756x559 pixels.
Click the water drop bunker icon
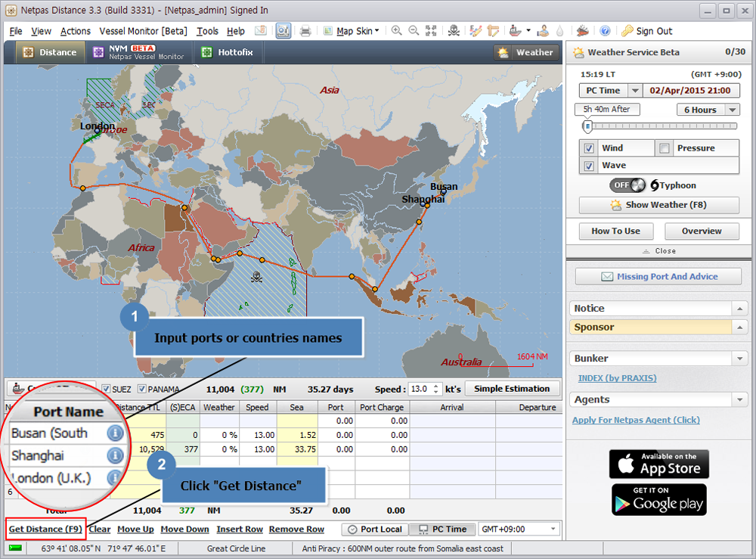pos(560,31)
